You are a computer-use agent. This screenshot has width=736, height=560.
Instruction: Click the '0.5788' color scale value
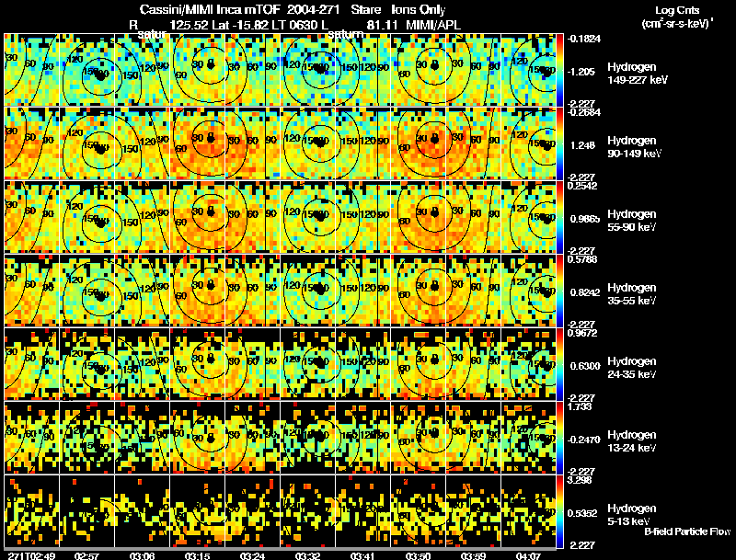tap(582, 259)
